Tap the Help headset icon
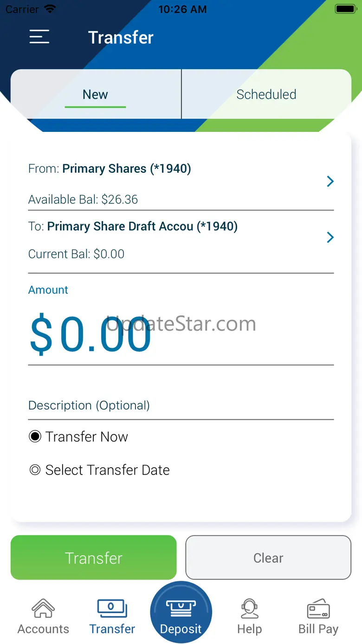This screenshot has width=362, height=644. tap(250, 609)
